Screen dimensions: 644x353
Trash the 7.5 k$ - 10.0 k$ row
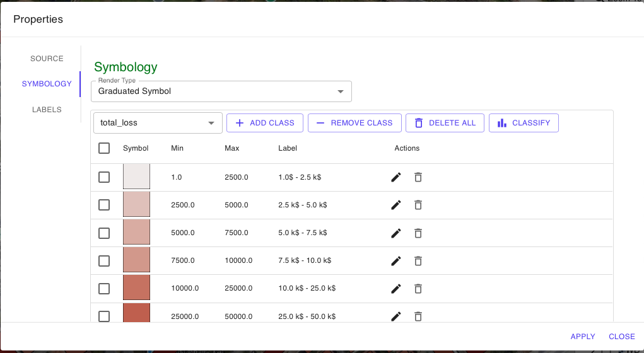pyautogui.click(x=418, y=260)
